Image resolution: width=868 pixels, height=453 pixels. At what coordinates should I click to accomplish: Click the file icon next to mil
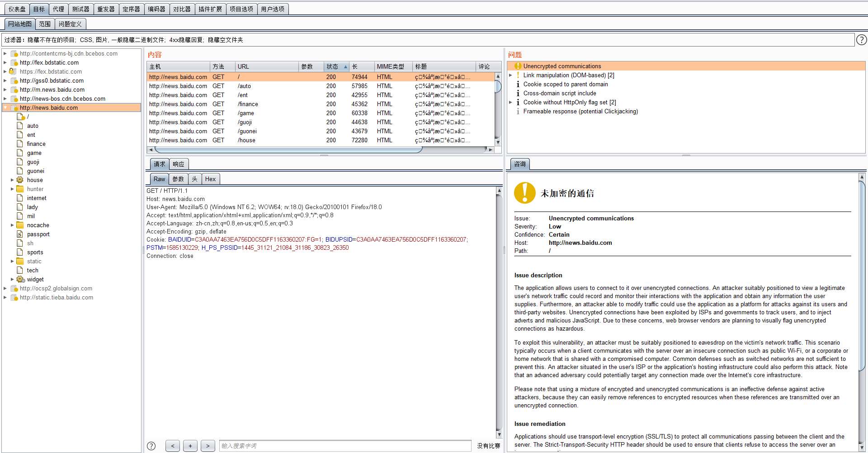click(x=20, y=216)
